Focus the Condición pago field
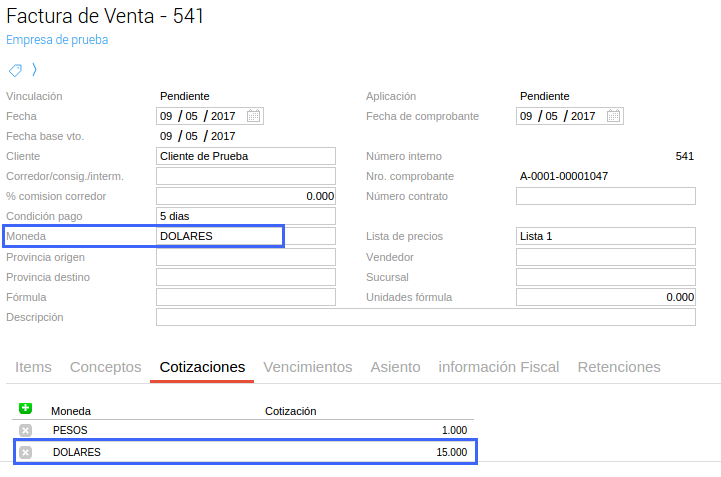This screenshot has width=721, height=477. pos(246,216)
